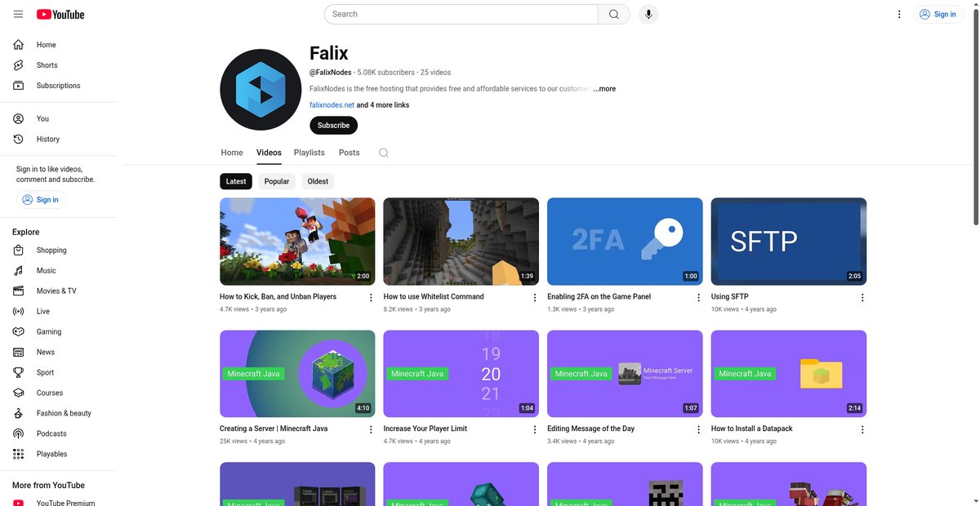
Task: Open the Creating a Server thumbnail
Action: [x=297, y=374]
